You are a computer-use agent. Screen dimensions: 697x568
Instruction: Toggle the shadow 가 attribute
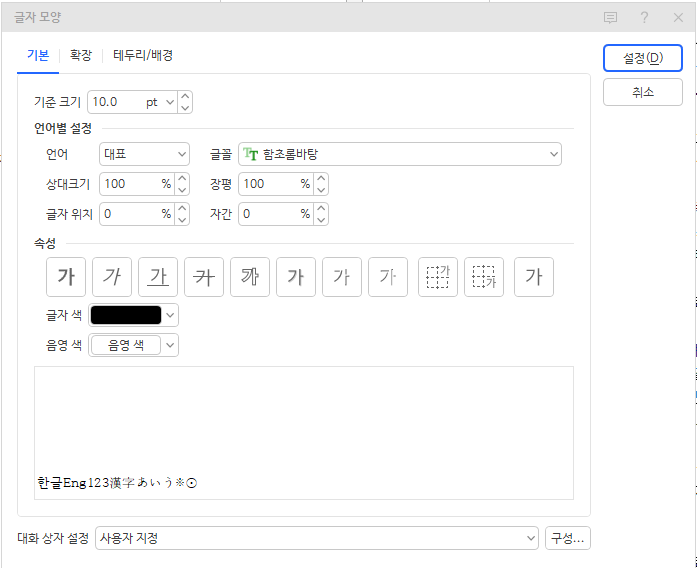pos(296,277)
